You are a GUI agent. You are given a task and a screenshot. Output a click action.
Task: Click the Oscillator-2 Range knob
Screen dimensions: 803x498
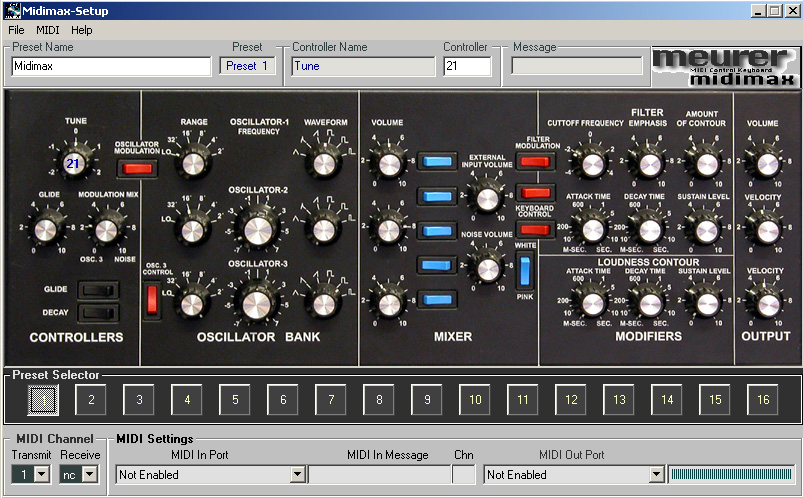tap(193, 231)
